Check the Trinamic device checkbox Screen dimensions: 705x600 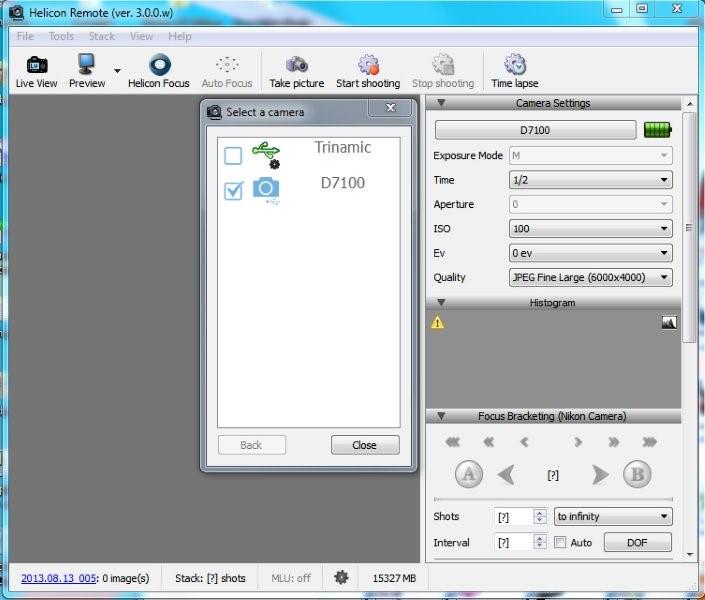(x=233, y=156)
